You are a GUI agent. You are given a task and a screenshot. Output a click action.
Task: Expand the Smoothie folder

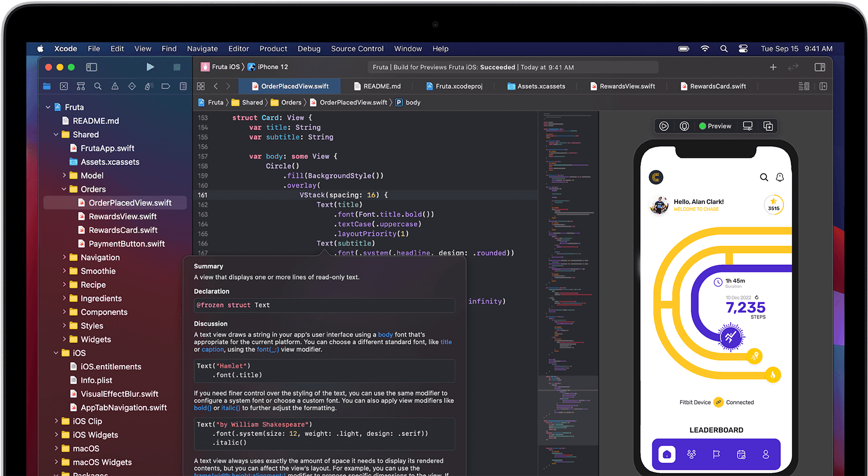pyautogui.click(x=64, y=271)
